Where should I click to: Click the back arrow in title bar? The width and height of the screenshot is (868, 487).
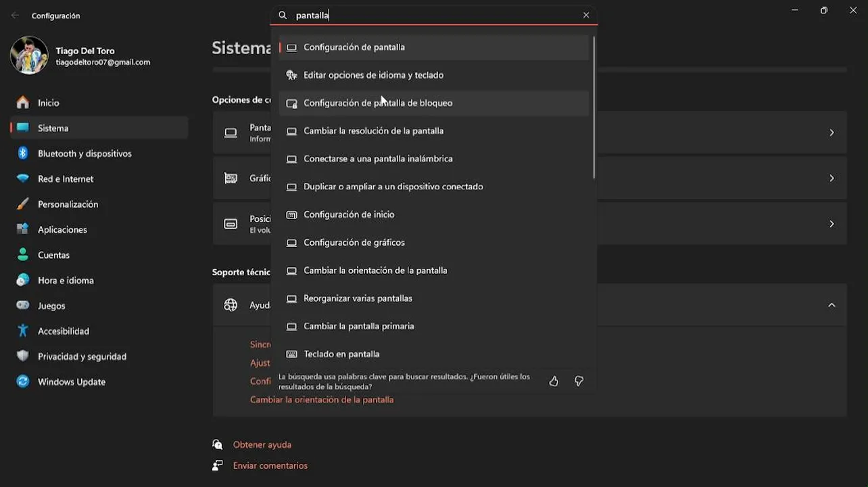[15, 16]
